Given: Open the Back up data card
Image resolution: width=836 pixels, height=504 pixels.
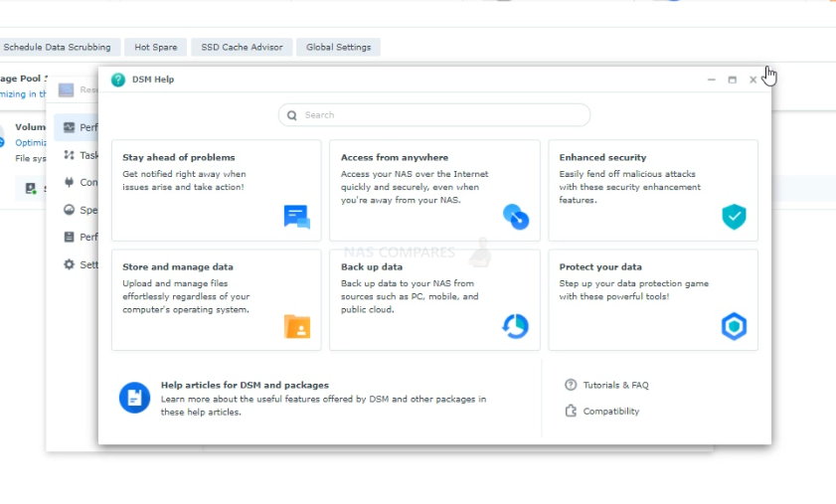Looking at the screenshot, I should point(434,300).
